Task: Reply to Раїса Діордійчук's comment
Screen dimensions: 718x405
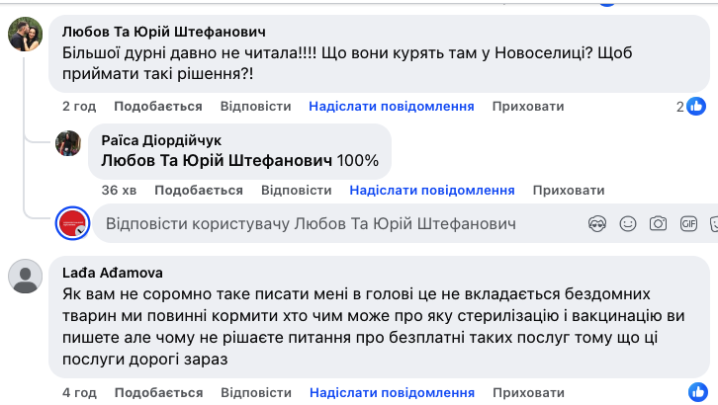Action: (x=296, y=190)
